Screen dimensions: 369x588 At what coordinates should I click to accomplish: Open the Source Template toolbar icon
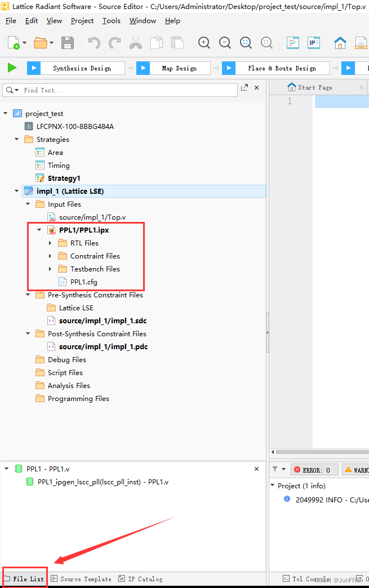click(293, 43)
